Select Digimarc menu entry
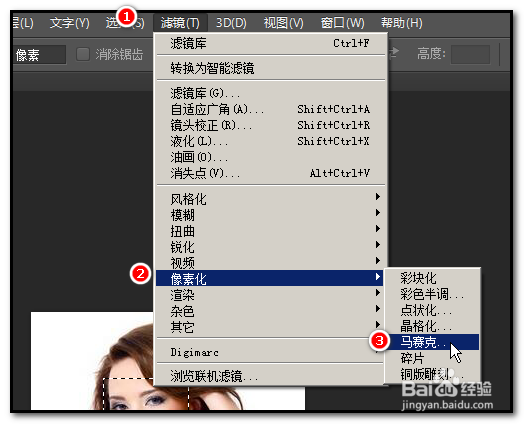Viewport: 524px width, 424px height. [270, 352]
